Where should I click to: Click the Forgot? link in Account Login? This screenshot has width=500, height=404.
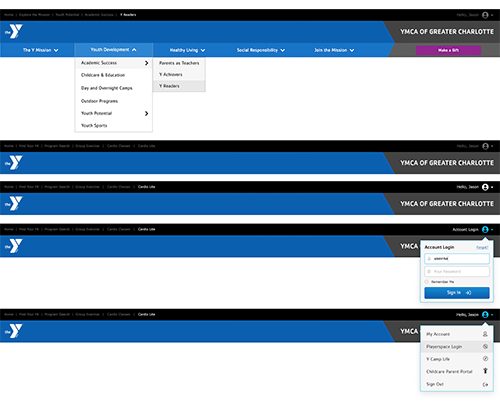tap(482, 247)
